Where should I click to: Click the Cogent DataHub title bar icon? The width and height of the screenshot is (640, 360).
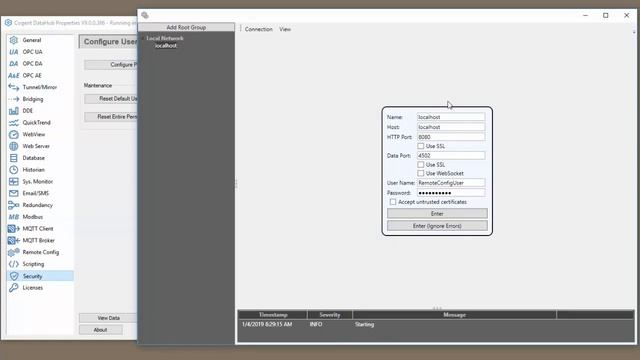tap(8, 22)
